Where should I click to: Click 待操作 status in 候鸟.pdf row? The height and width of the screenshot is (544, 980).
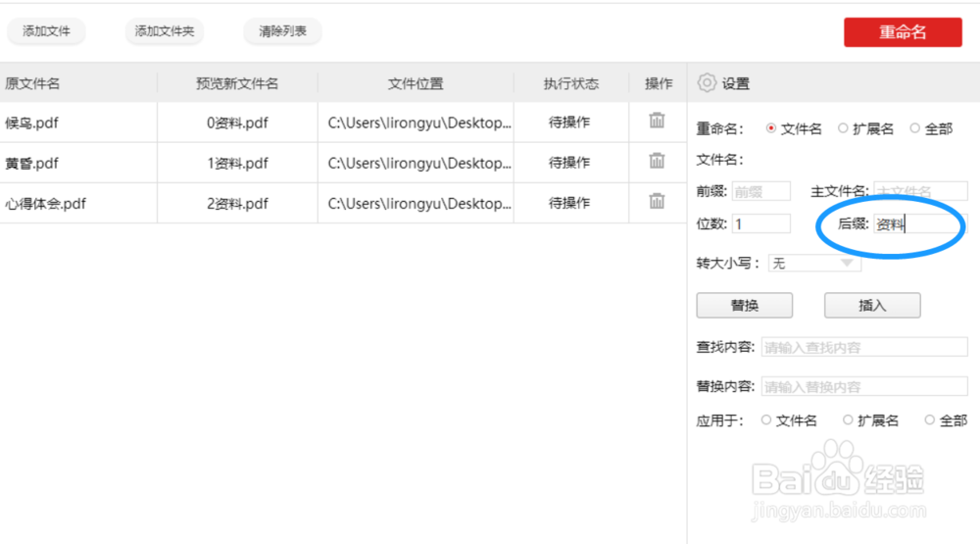point(568,123)
